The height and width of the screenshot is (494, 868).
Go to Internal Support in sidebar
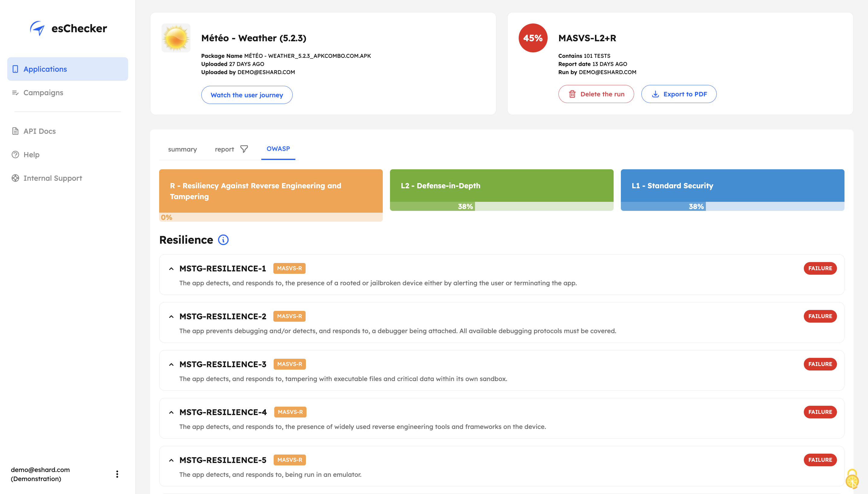coord(53,178)
